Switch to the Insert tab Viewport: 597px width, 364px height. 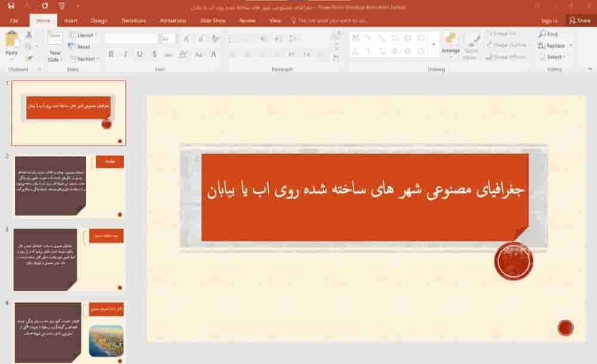pos(70,20)
